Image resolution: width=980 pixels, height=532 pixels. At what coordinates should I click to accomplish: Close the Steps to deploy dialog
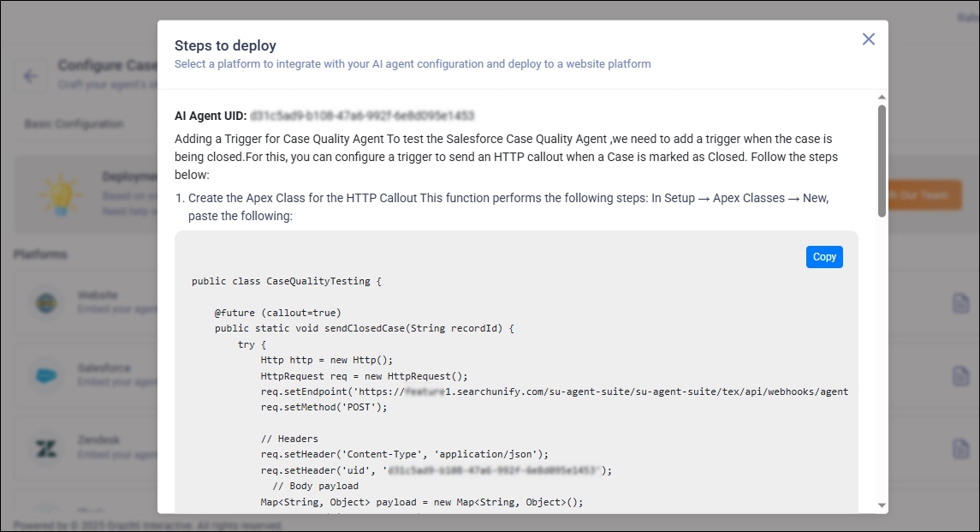click(868, 39)
